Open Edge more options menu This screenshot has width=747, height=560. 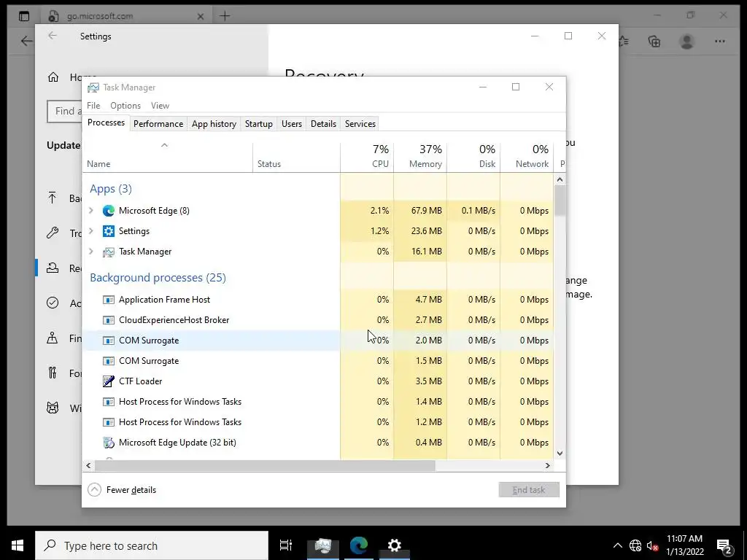pyautogui.click(x=720, y=42)
